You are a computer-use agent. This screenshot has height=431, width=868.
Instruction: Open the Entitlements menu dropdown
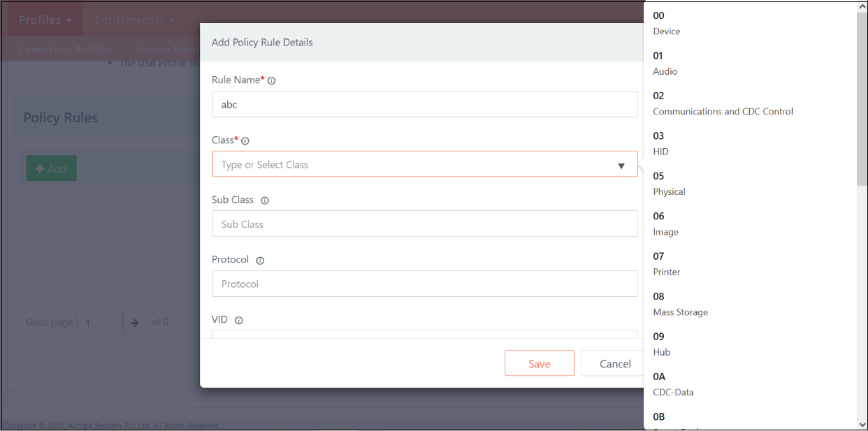coord(135,20)
